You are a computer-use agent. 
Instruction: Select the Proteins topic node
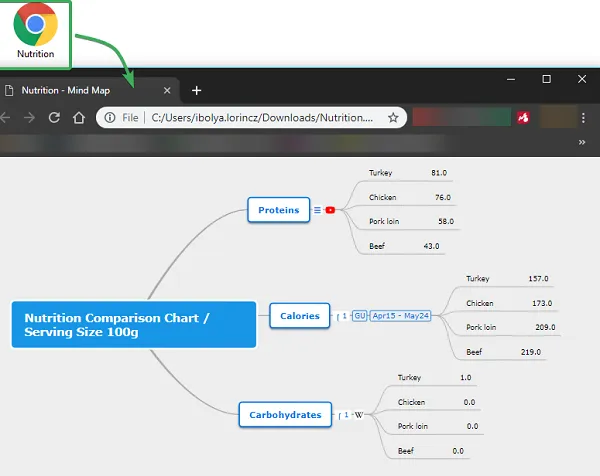coord(278,210)
